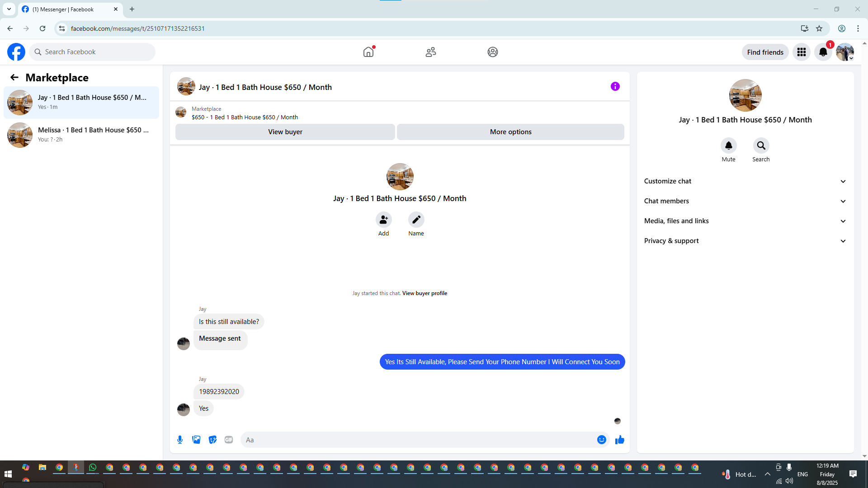Click the View buyer button
This screenshot has width=868, height=488.
(x=285, y=132)
